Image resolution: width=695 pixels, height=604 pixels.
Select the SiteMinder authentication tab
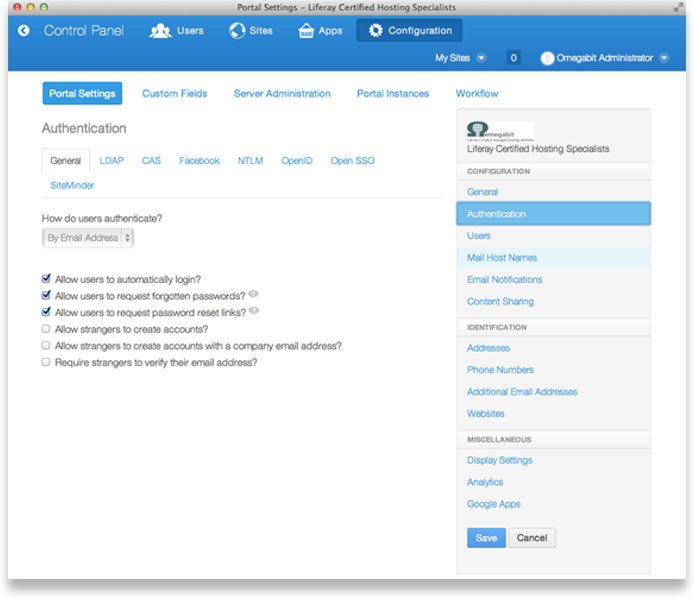72,185
